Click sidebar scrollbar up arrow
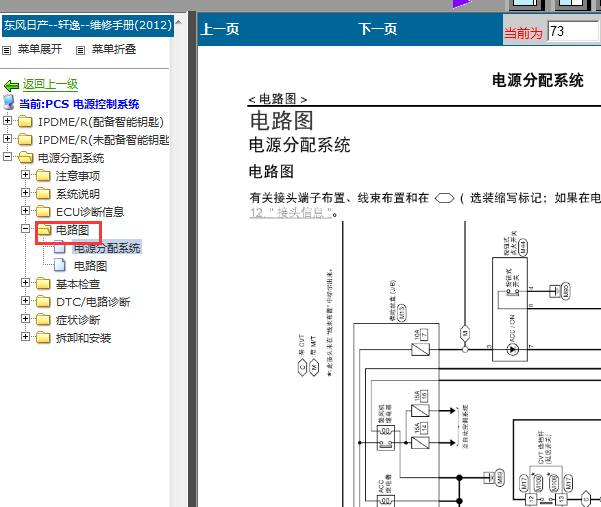 click(x=178, y=22)
